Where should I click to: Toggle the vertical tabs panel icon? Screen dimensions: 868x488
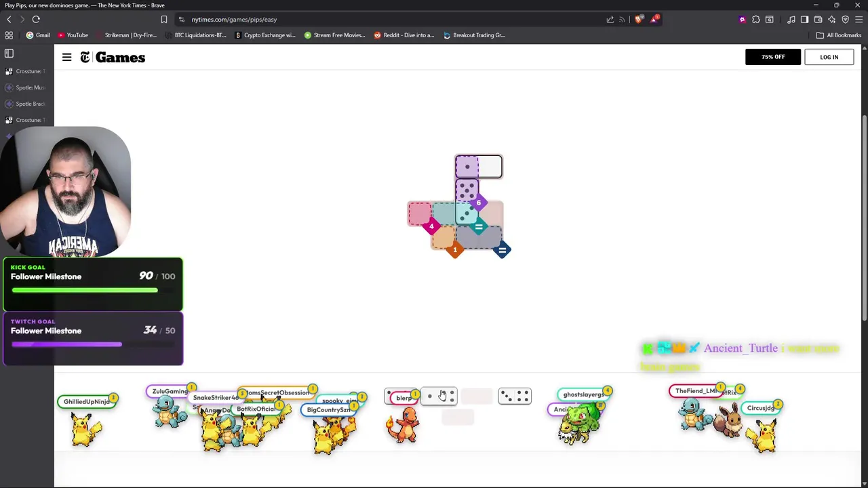(9, 53)
